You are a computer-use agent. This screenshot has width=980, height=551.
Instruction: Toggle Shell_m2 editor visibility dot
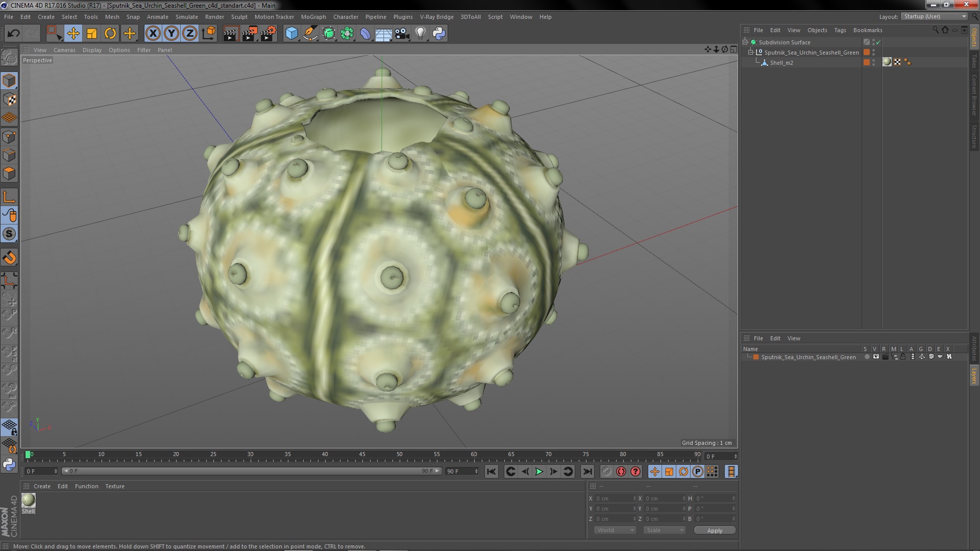[x=873, y=61]
